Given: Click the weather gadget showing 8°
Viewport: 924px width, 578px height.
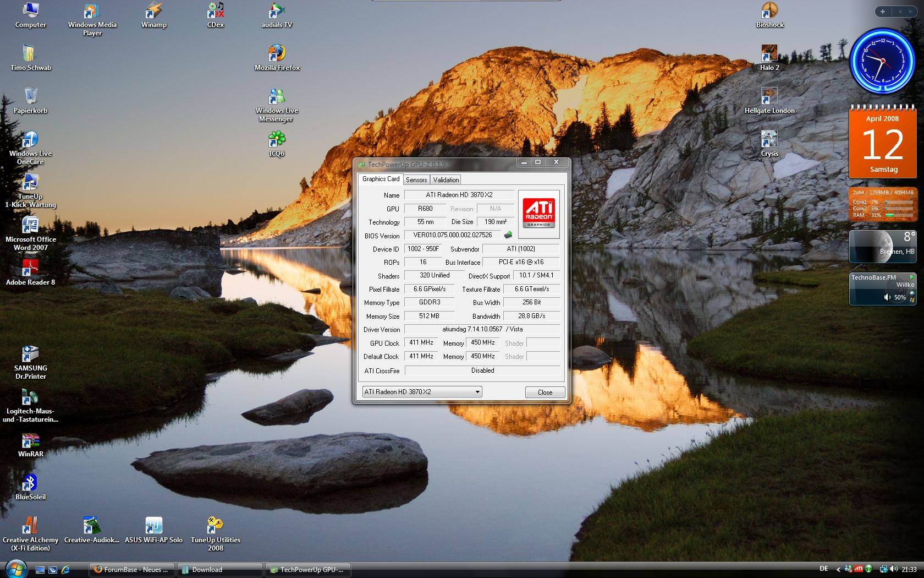Looking at the screenshot, I should (x=882, y=247).
